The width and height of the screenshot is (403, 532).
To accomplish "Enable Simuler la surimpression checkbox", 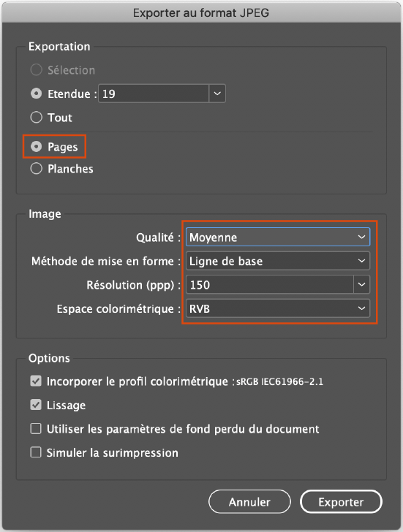I will 36,452.
